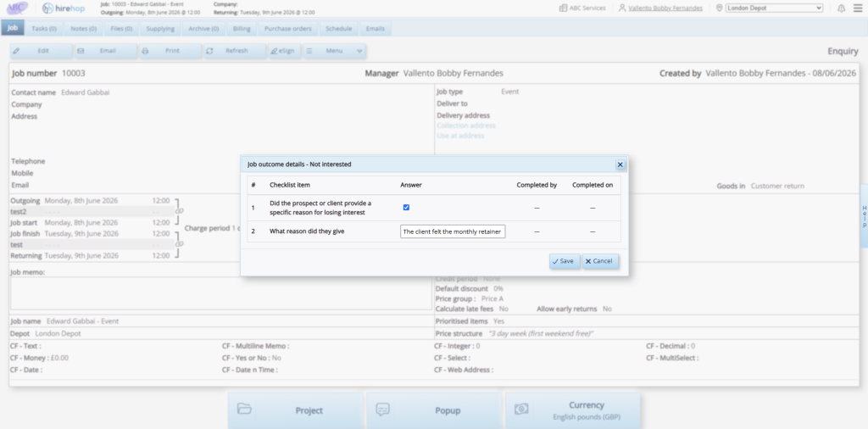Click 'What reason did they give' text
The image size is (868, 429).
tap(307, 231)
